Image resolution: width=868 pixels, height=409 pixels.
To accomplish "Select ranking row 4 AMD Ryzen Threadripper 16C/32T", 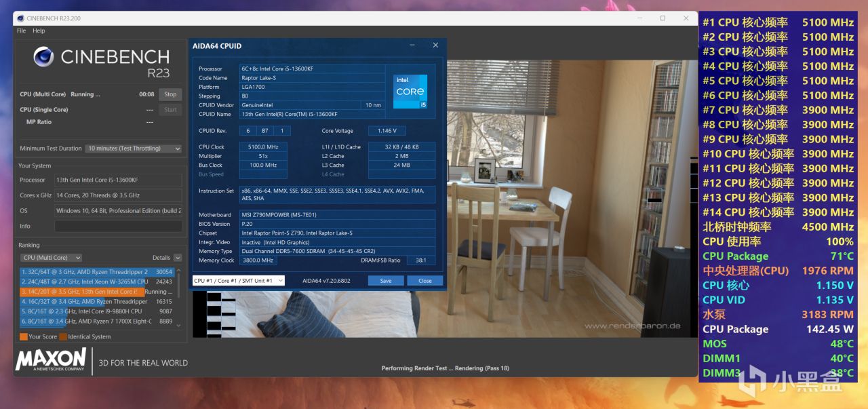I will 97,301.
